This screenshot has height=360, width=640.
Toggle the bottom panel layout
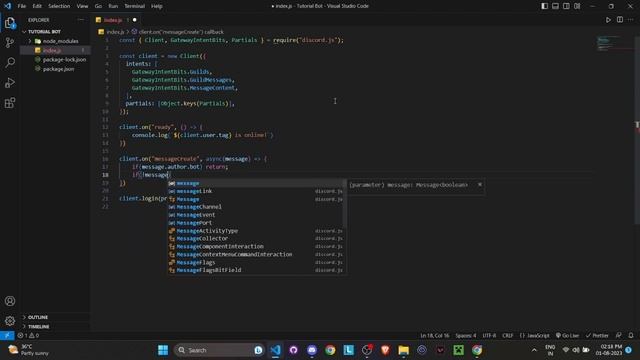pos(556,6)
